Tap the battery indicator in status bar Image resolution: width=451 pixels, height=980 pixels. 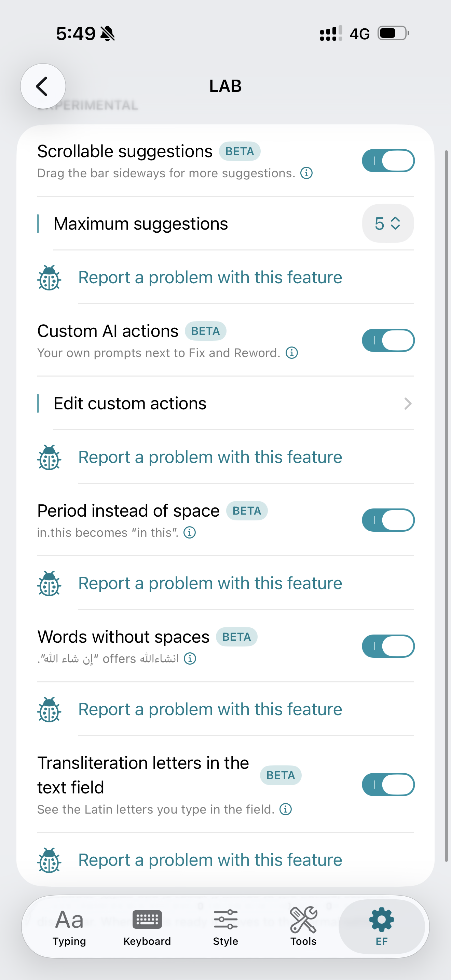[x=393, y=33]
